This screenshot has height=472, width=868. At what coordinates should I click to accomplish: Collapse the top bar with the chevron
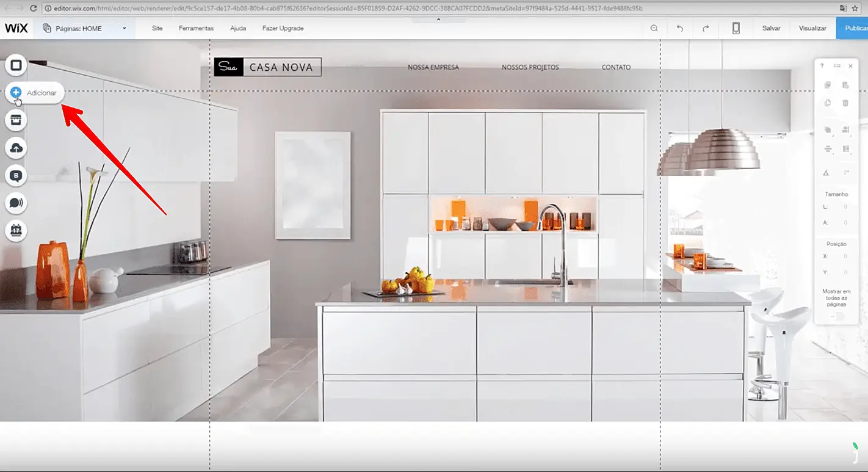pyautogui.click(x=438, y=20)
